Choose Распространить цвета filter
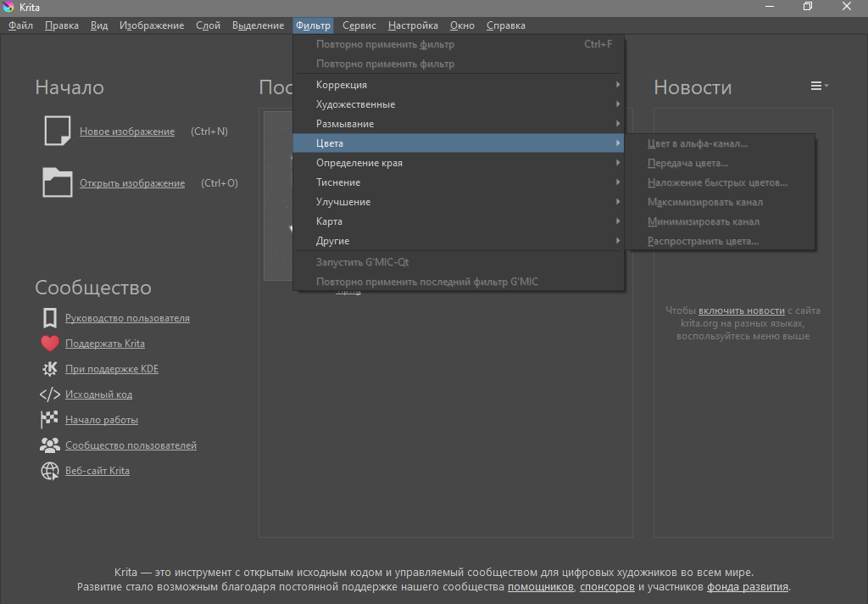 coord(720,241)
